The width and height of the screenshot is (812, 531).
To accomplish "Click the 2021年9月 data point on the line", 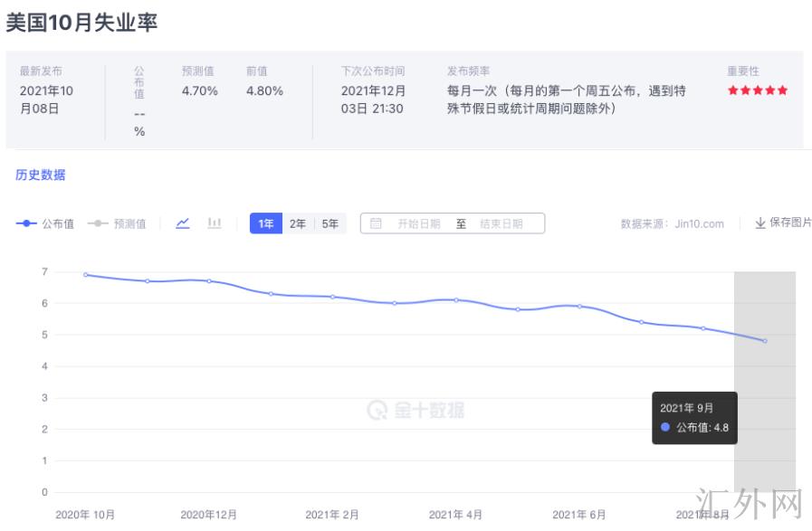I will click(x=765, y=341).
